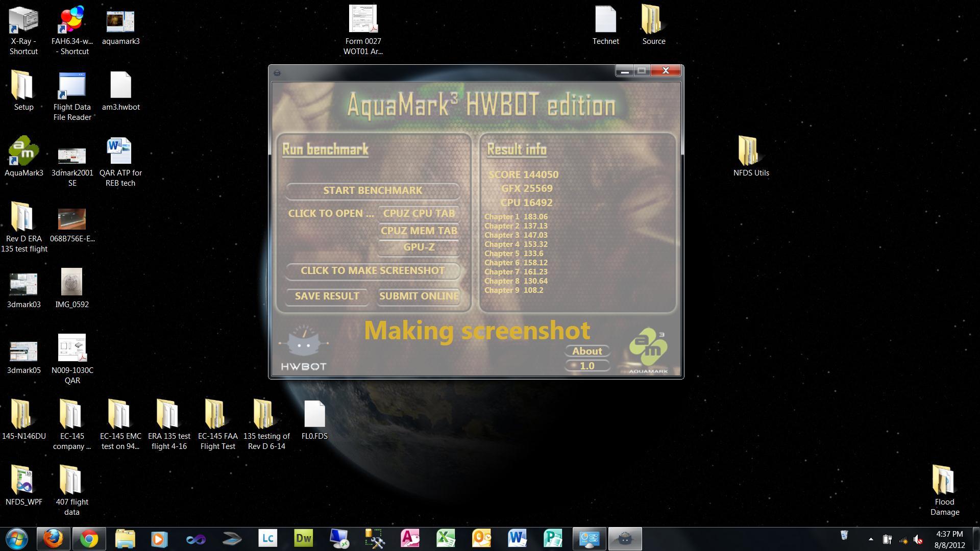Select 3dmark2001 SE desktop icon
This screenshot has height=551, width=980.
coord(72,167)
